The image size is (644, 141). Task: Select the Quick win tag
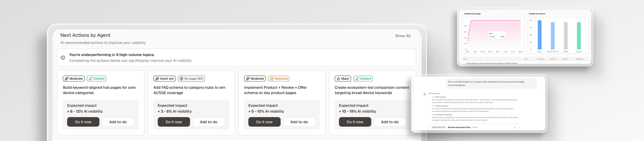click(x=165, y=79)
